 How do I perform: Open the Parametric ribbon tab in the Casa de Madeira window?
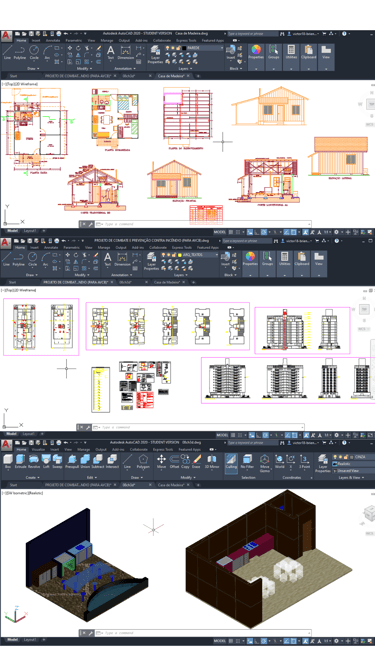(73, 40)
